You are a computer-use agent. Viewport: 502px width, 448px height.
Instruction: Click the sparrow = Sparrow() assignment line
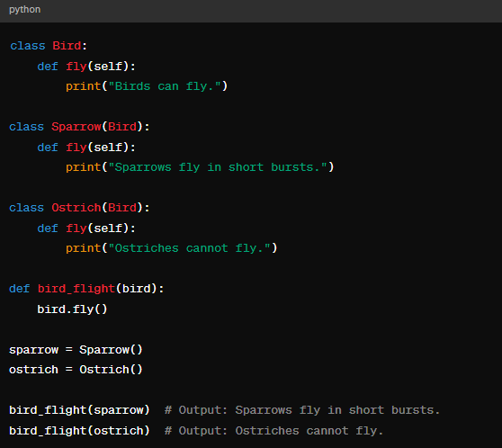[x=76, y=350]
